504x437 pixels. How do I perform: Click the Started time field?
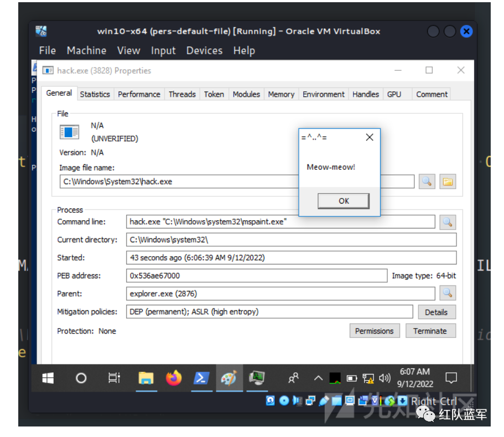(291, 258)
